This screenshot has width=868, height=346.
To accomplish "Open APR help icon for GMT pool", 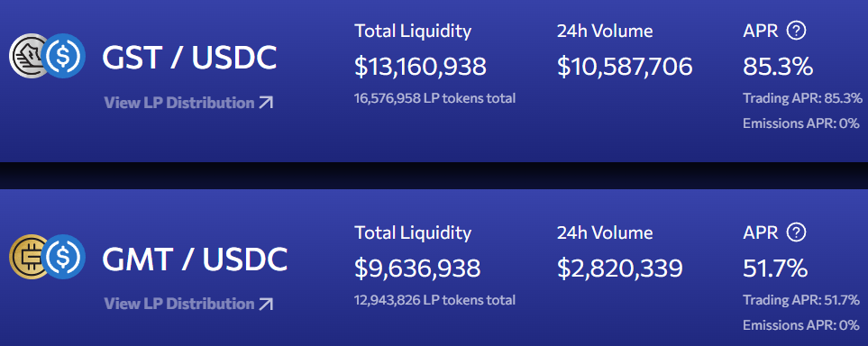I will tap(796, 232).
